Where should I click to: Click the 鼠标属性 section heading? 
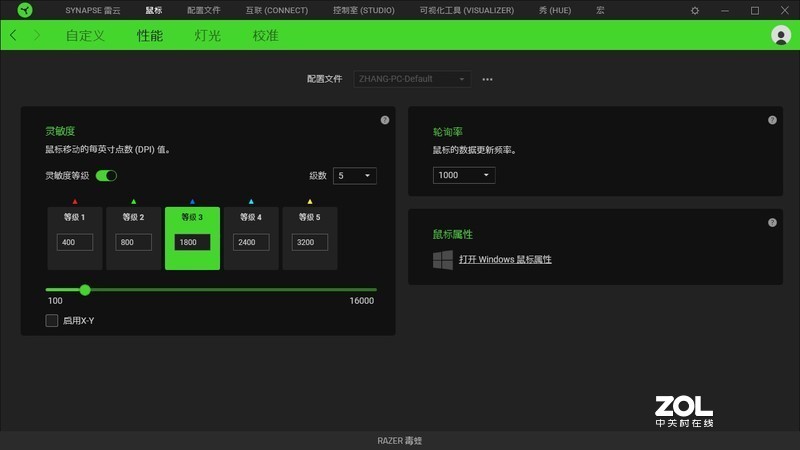[x=453, y=234]
